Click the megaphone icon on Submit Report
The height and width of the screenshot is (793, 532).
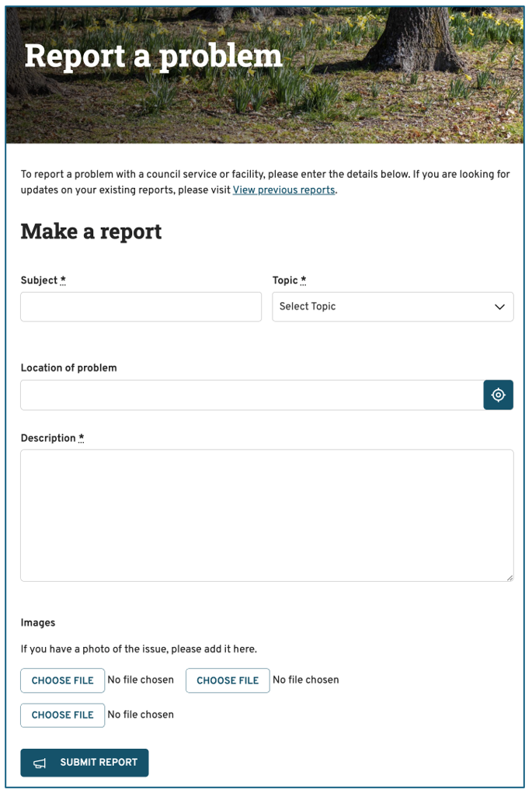[40, 763]
